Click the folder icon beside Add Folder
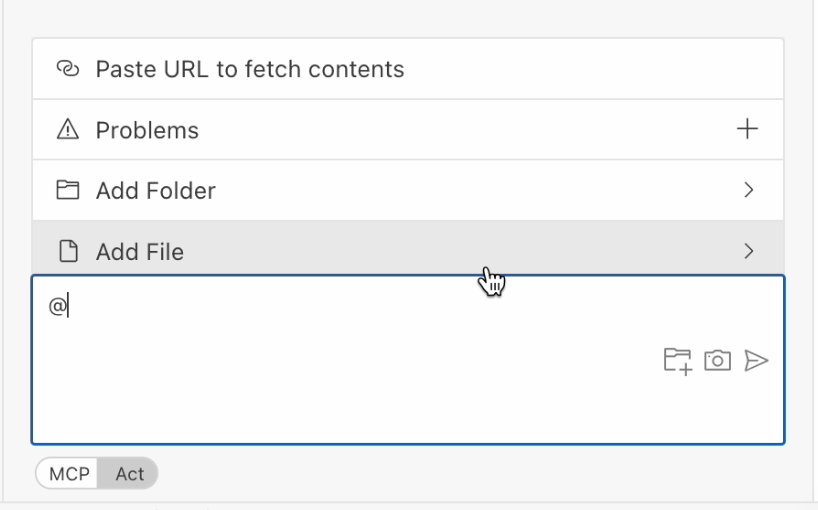 click(67, 190)
